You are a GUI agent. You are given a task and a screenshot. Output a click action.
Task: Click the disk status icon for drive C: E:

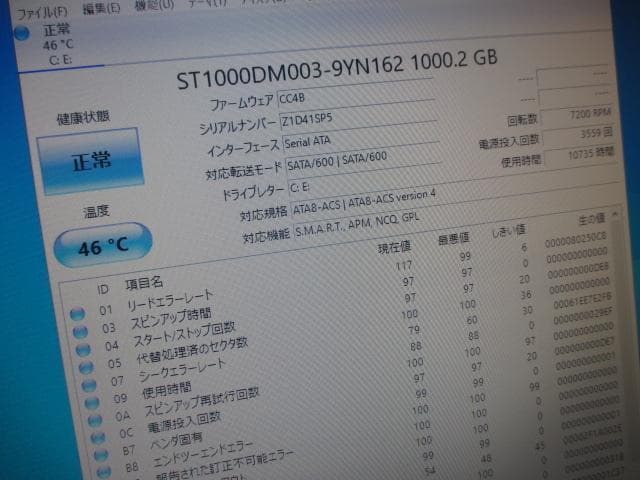tap(22, 34)
